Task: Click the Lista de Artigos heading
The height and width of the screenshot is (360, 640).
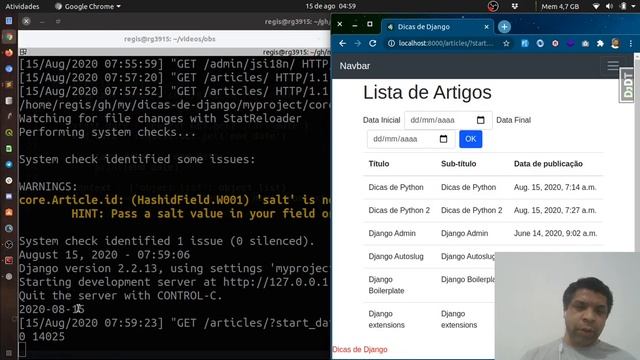Action: 427,92
